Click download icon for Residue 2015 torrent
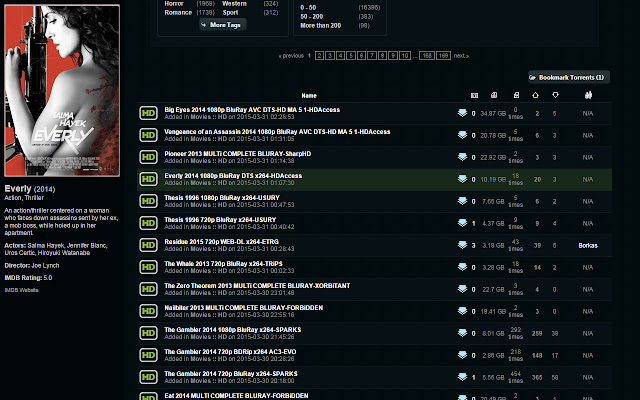Viewport: 640px width, 400px height. pyautogui.click(x=462, y=245)
